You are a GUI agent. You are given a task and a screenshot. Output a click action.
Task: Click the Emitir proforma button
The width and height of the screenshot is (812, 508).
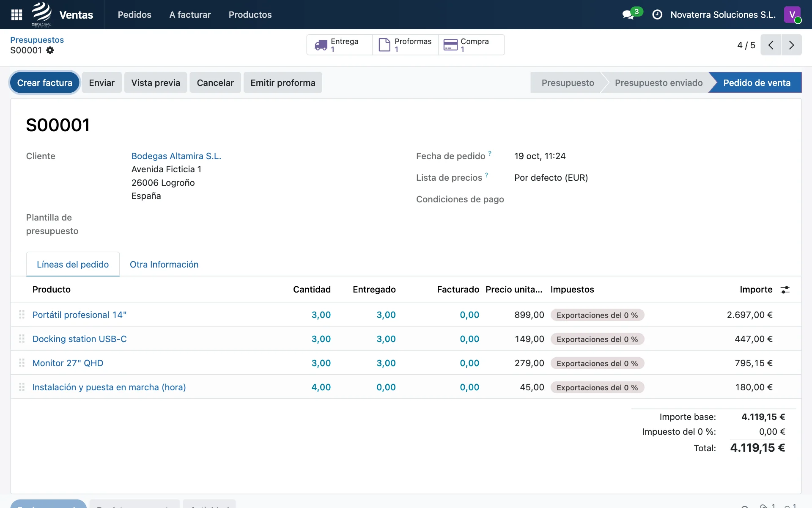[283, 83]
